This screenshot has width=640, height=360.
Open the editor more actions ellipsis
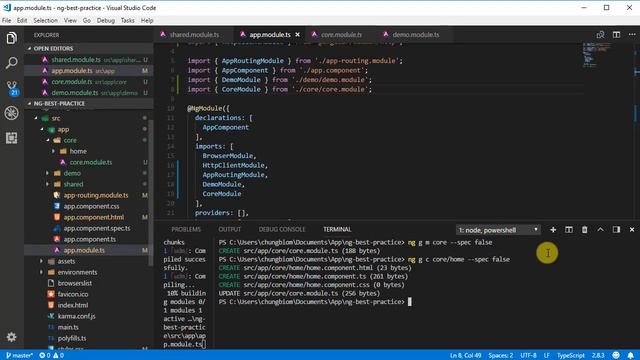pyautogui.click(x=632, y=35)
